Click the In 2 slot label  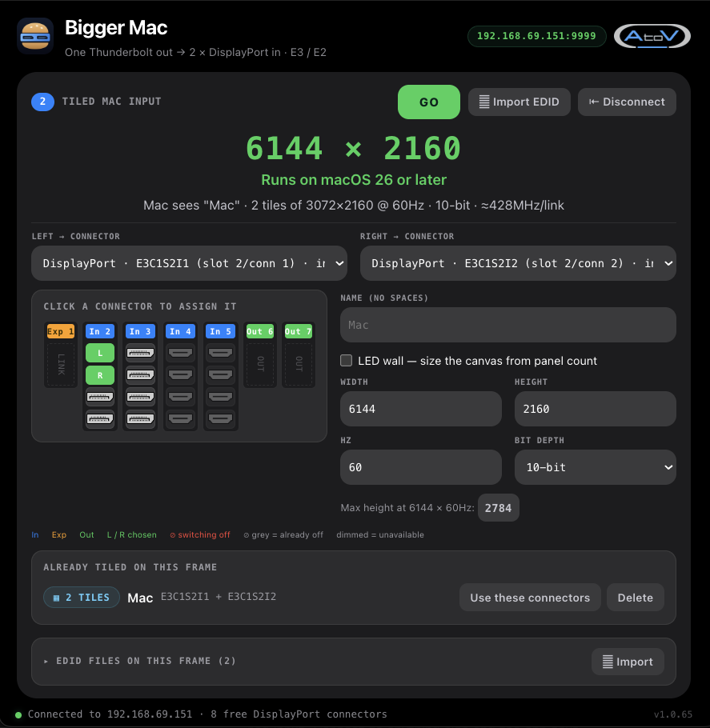pyautogui.click(x=100, y=331)
